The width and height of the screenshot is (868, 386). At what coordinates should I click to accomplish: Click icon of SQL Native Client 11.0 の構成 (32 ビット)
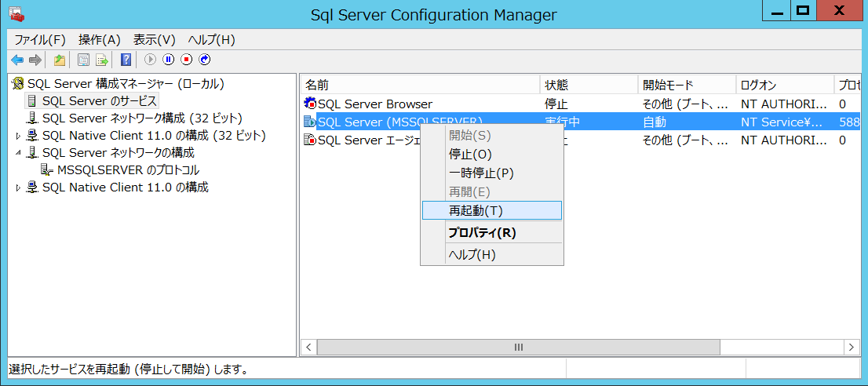33,136
